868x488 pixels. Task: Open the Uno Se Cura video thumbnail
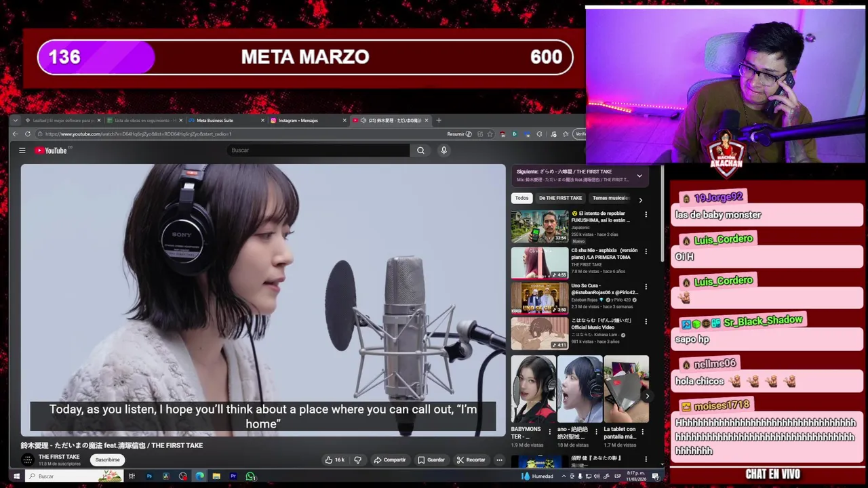pos(540,298)
